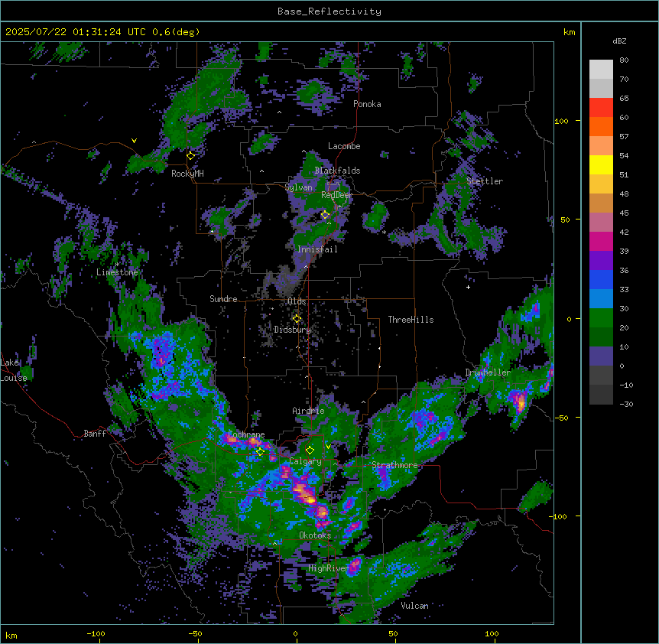Click the Blackfalds city label
The image size is (659, 644).
(x=337, y=171)
